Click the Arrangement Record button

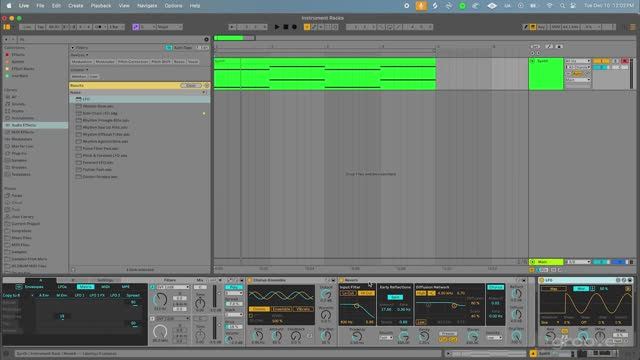294,27
